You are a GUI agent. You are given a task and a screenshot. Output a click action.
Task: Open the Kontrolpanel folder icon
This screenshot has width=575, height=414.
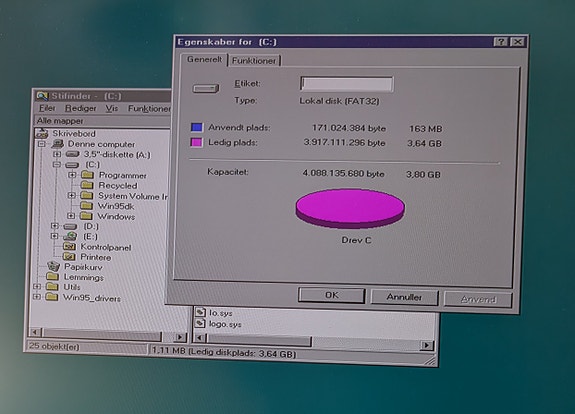click(69, 246)
